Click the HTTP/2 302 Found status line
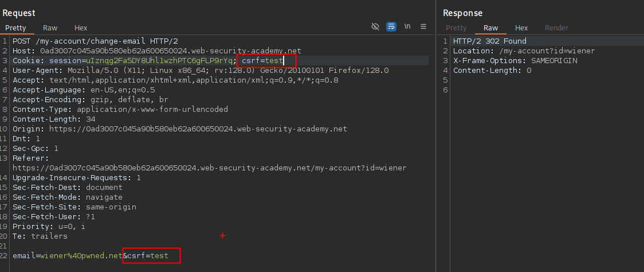 489,41
